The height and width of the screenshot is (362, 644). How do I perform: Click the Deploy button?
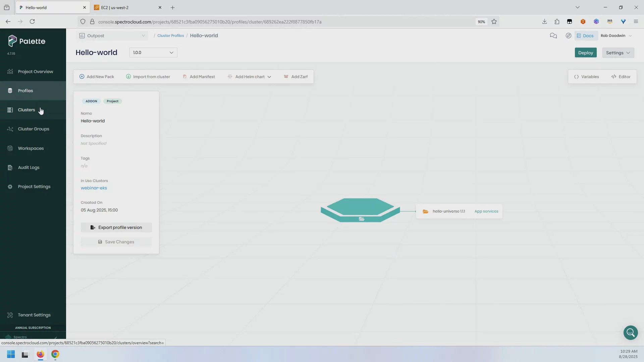pyautogui.click(x=585, y=53)
